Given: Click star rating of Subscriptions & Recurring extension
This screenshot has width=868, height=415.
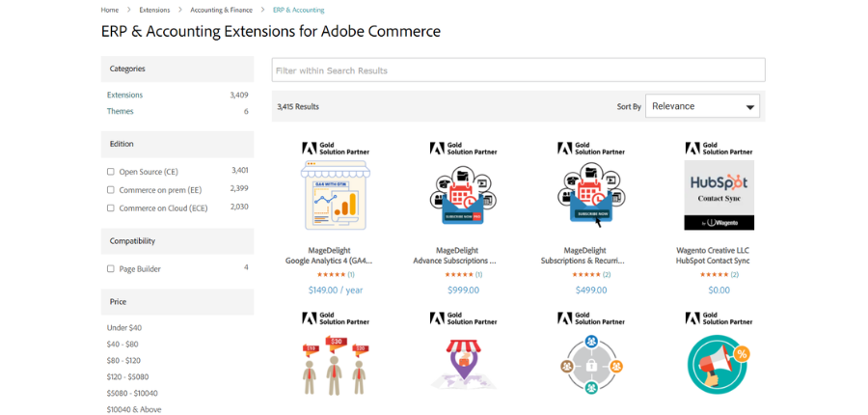Looking at the screenshot, I should tap(586, 275).
